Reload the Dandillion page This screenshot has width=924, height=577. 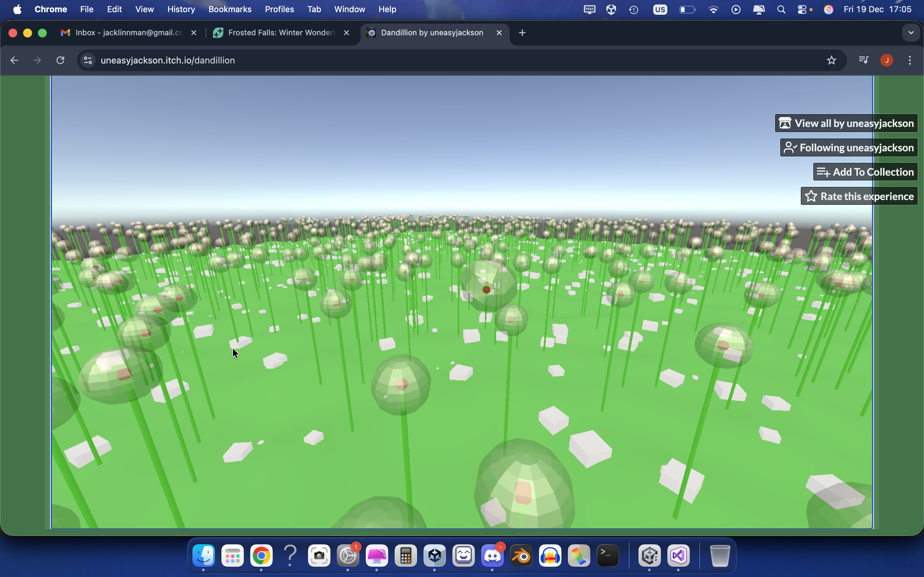60,60
